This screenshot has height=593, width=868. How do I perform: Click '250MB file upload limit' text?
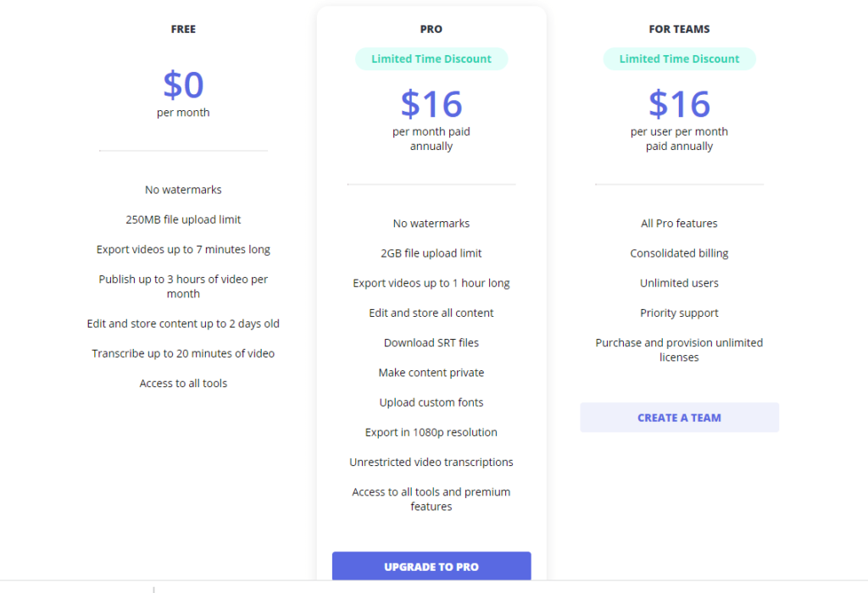click(183, 219)
